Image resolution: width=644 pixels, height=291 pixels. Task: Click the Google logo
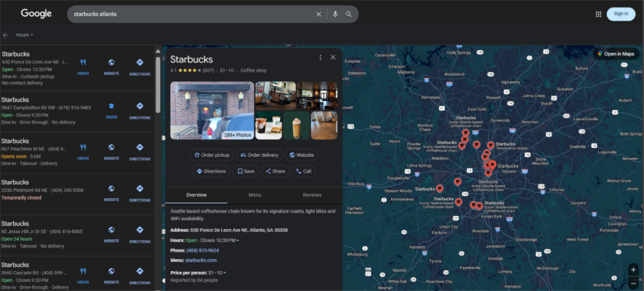36,14
